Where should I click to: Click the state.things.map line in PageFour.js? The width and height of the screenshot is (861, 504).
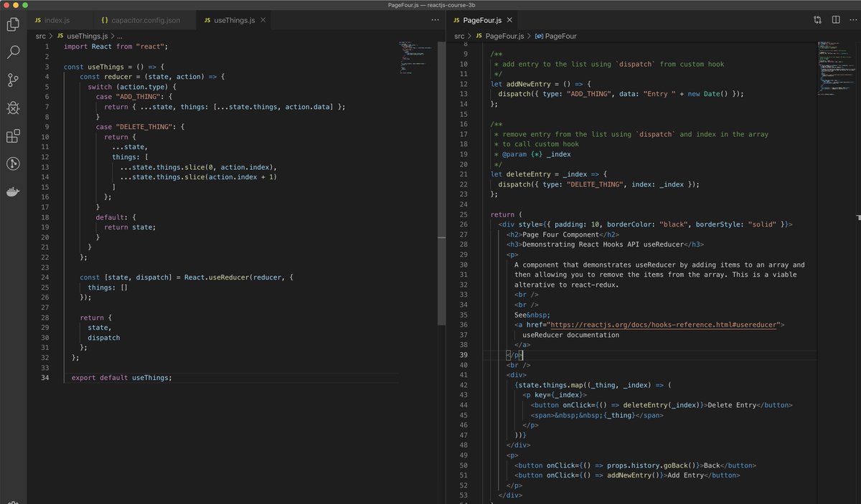pyautogui.click(x=593, y=385)
